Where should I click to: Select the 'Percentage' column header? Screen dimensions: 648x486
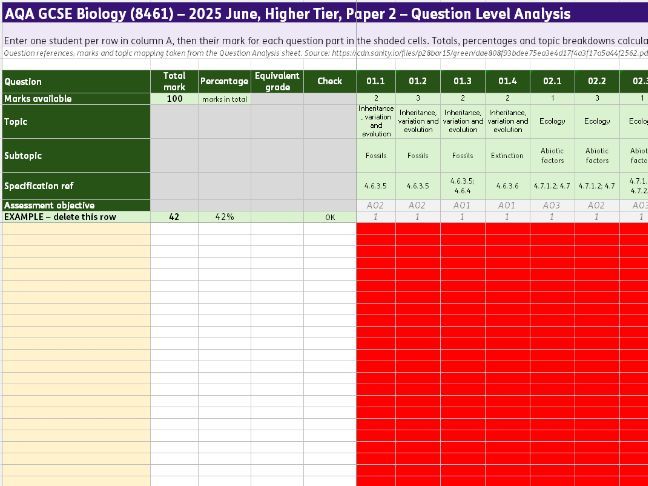coord(224,81)
